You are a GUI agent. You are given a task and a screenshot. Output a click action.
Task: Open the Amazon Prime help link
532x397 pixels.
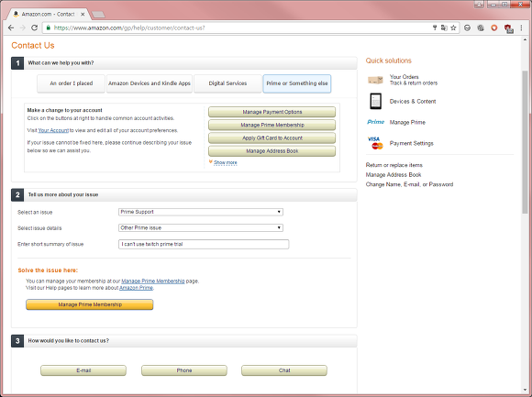(136, 288)
